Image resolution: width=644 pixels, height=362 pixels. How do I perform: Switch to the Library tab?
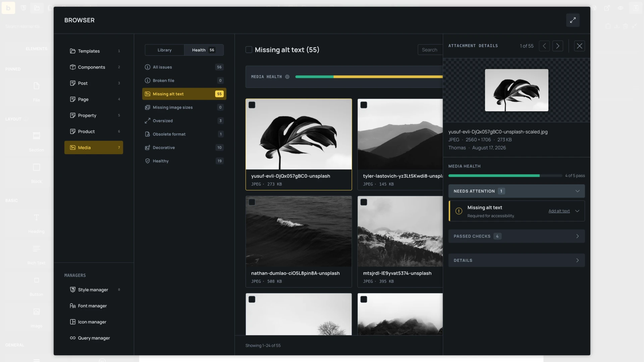(x=164, y=50)
